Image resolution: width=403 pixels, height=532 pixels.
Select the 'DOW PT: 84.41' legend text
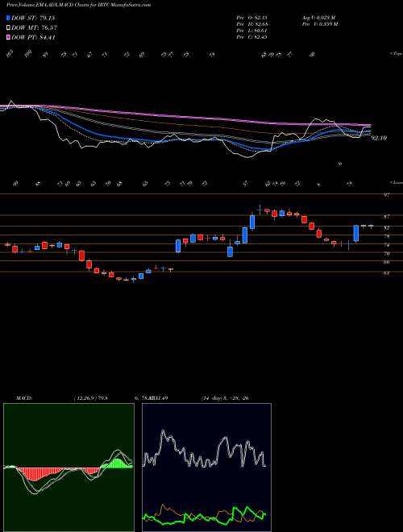[x=33, y=37]
